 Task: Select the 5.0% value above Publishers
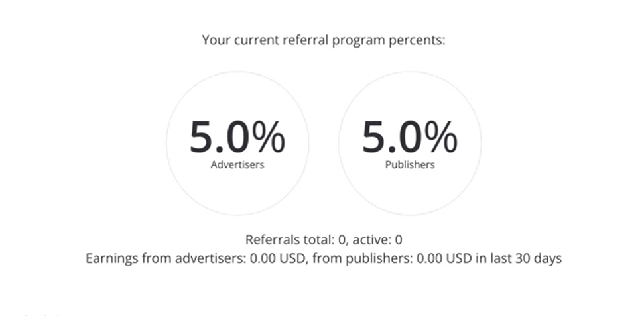(409, 137)
